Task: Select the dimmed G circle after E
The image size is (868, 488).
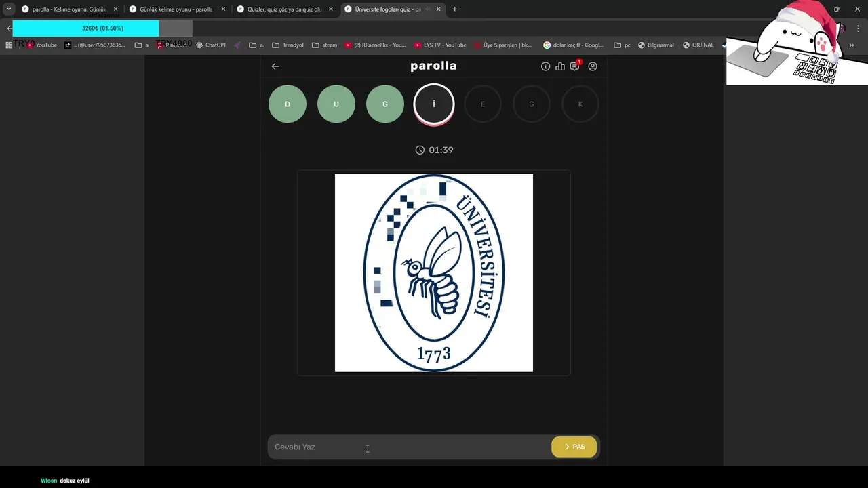Action: click(x=532, y=104)
